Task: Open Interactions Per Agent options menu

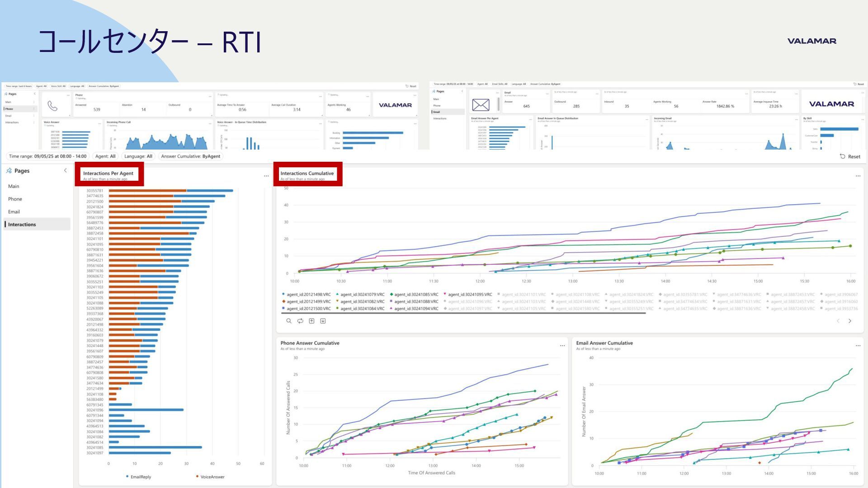Action: click(x=266, y=176)
